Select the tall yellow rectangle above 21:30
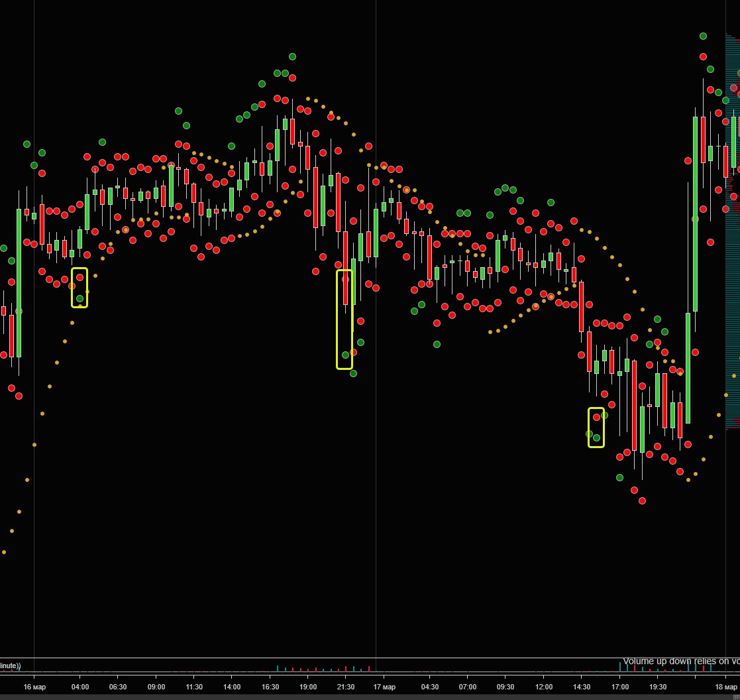The image size is (740, 700). pos(344,320)
